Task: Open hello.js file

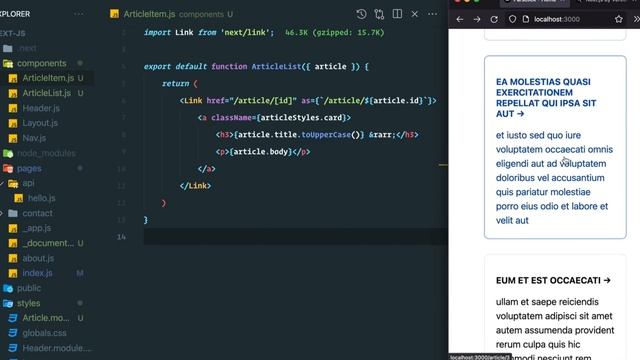Action: click(x=41, y=198)
